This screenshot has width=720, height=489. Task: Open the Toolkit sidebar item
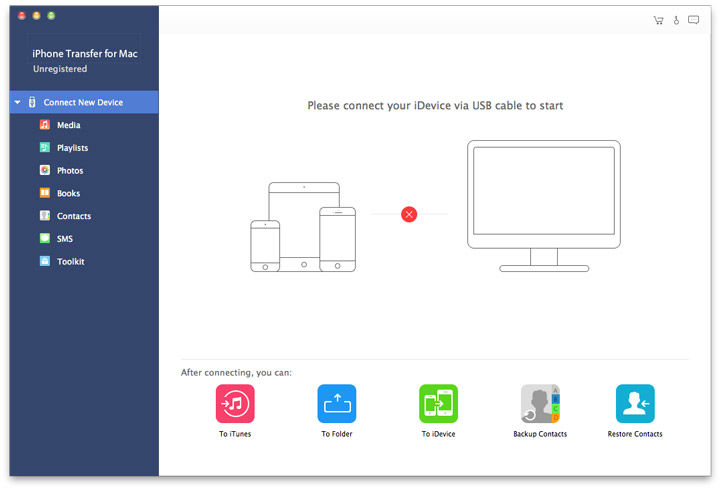click(70, 261)
